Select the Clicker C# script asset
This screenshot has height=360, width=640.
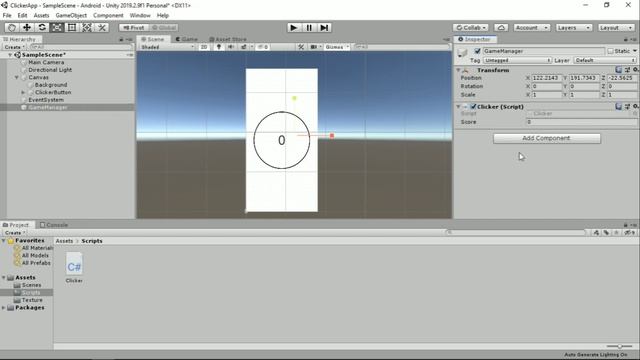tap(74, 267)
